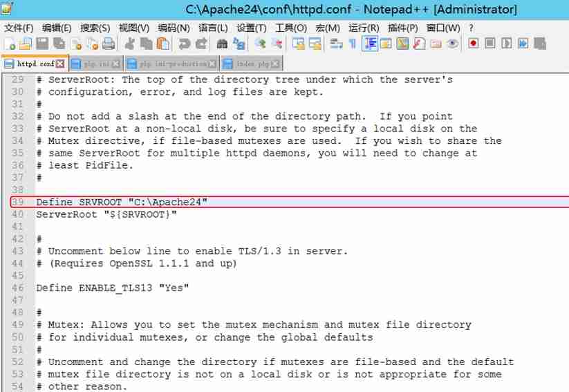Click the Open file toolbar icon
This screenshot has height=392, width=569.
click(x=26, y=44)
